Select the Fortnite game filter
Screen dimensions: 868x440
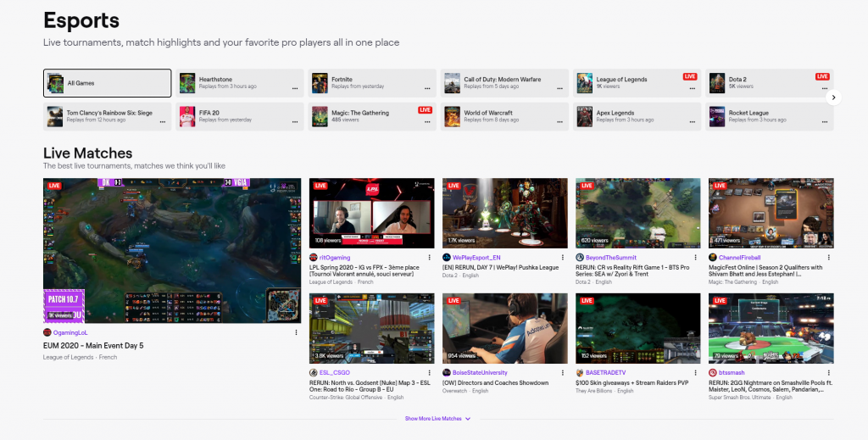pos(372,83)
